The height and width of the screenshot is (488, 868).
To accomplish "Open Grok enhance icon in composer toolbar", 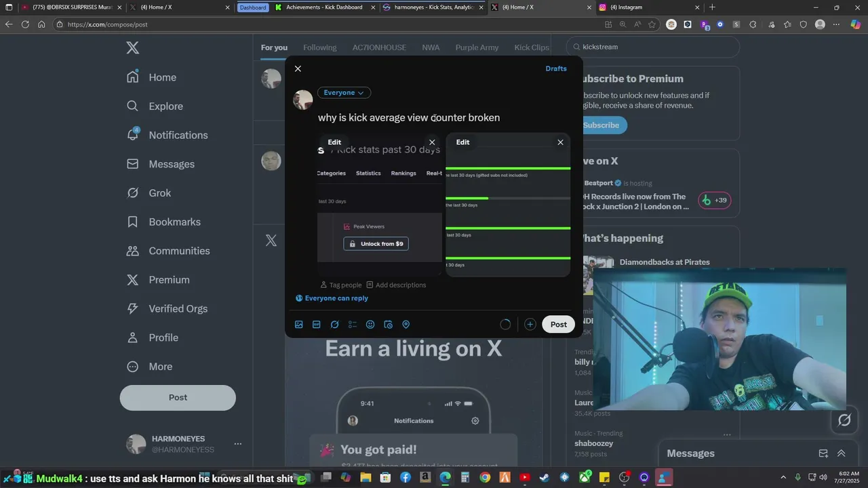I will [334, 325].
